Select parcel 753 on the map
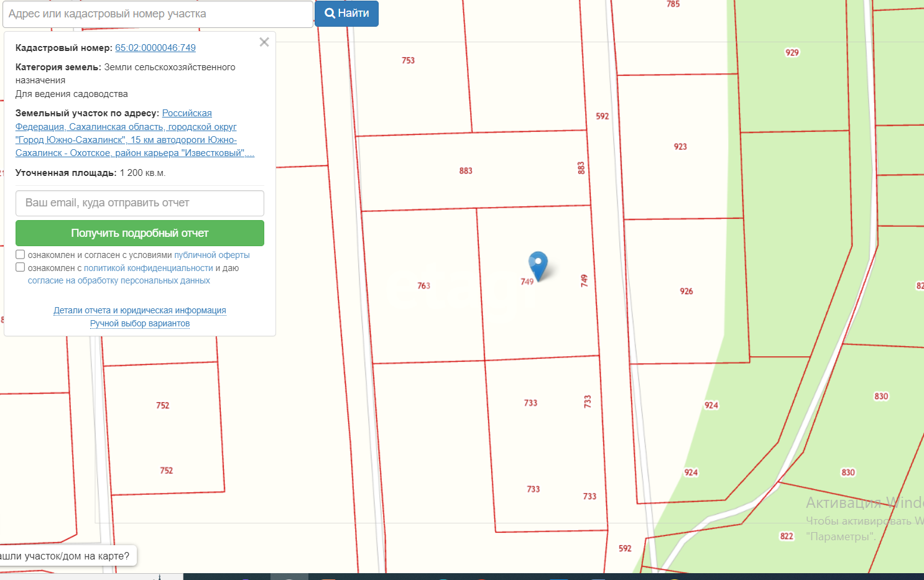 (x=408, y=61)
